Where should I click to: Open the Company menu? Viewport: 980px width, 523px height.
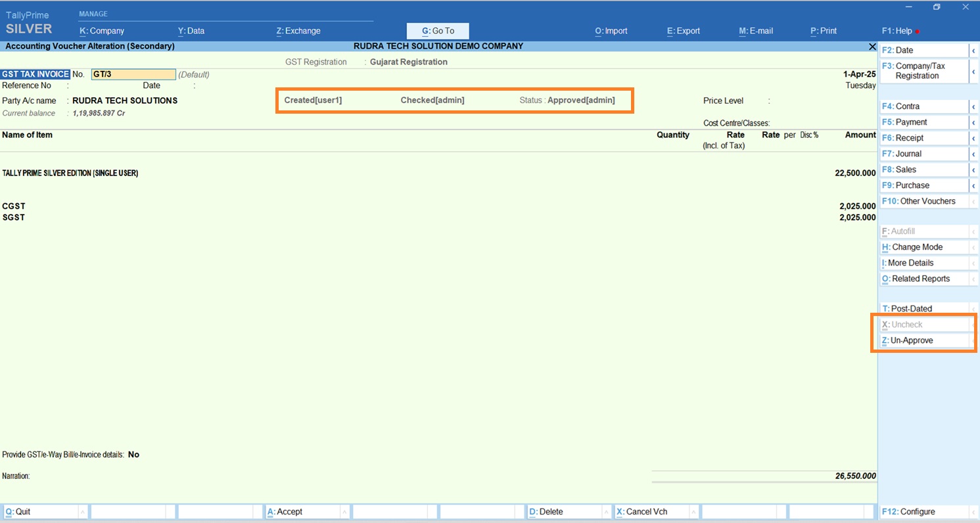[102, 31]
